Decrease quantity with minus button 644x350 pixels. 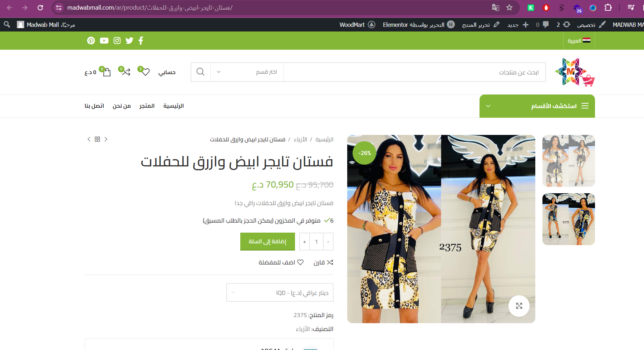pos(328,242)
